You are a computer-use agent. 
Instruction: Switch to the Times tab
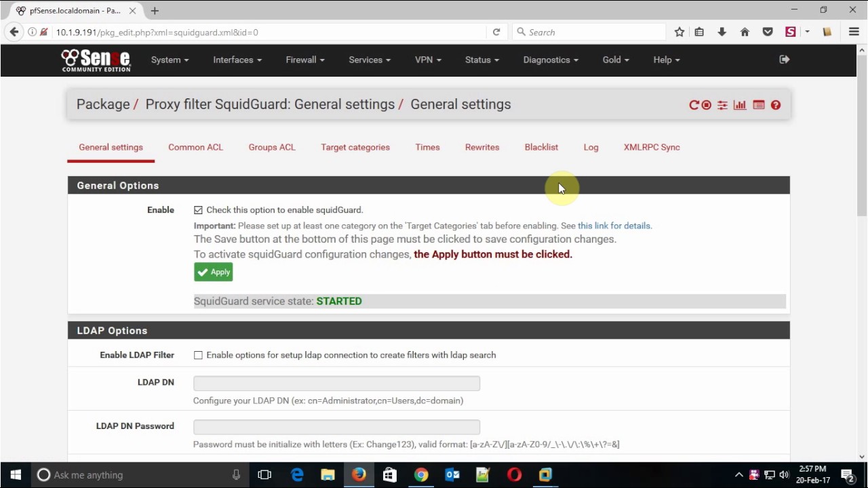tap(427, 147)
